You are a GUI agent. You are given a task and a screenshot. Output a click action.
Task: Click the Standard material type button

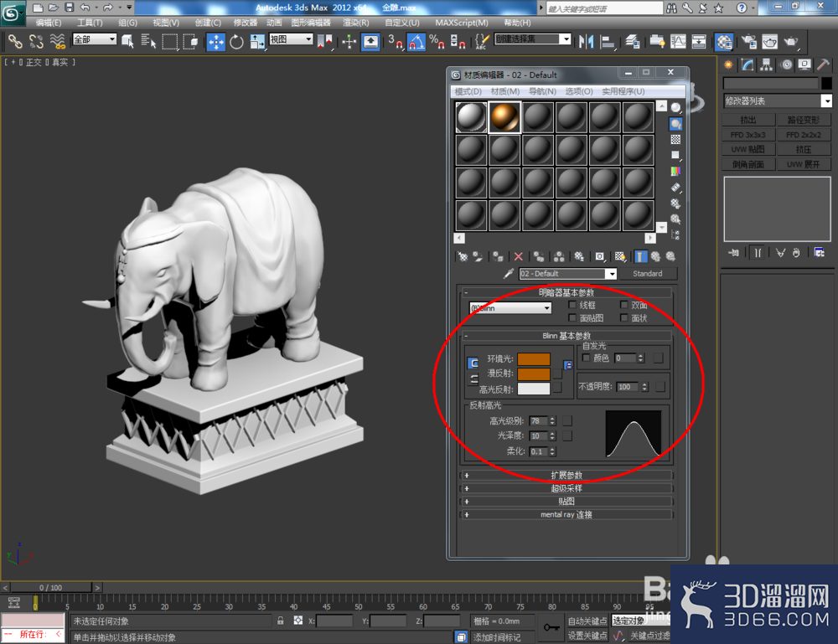click(x=647, y=273)
